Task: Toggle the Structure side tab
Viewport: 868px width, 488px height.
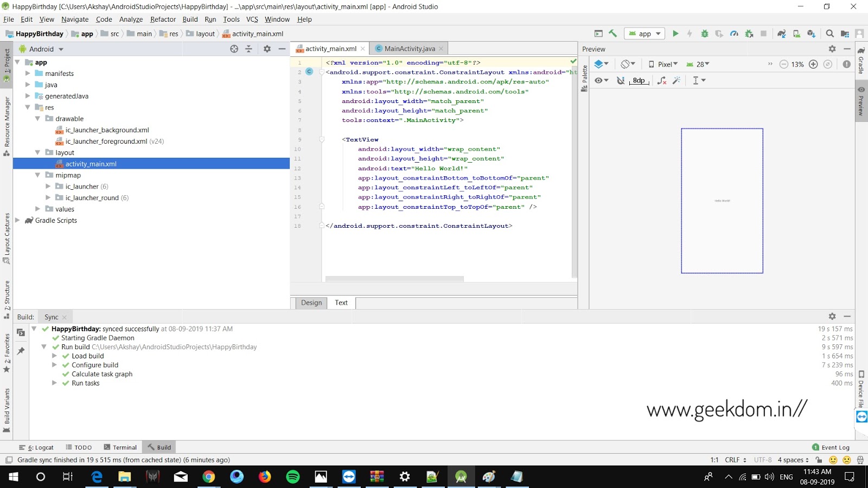Action: point(7,299)
